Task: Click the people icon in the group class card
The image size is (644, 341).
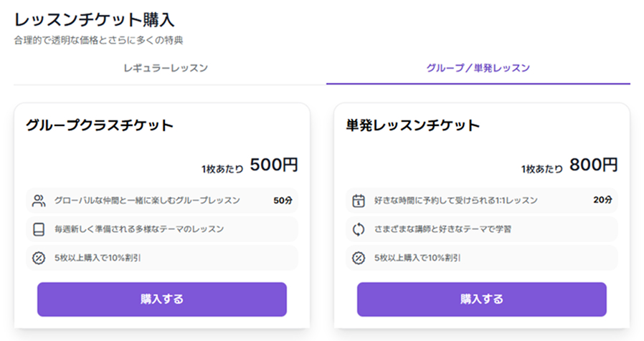Action: pos(39,201)
